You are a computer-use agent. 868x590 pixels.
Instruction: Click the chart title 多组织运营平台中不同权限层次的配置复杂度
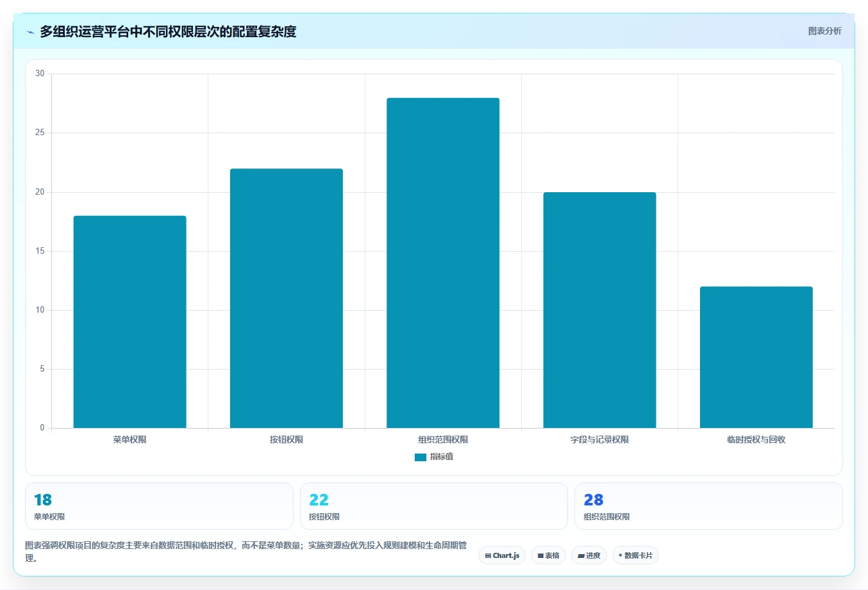tap(168, 31)
